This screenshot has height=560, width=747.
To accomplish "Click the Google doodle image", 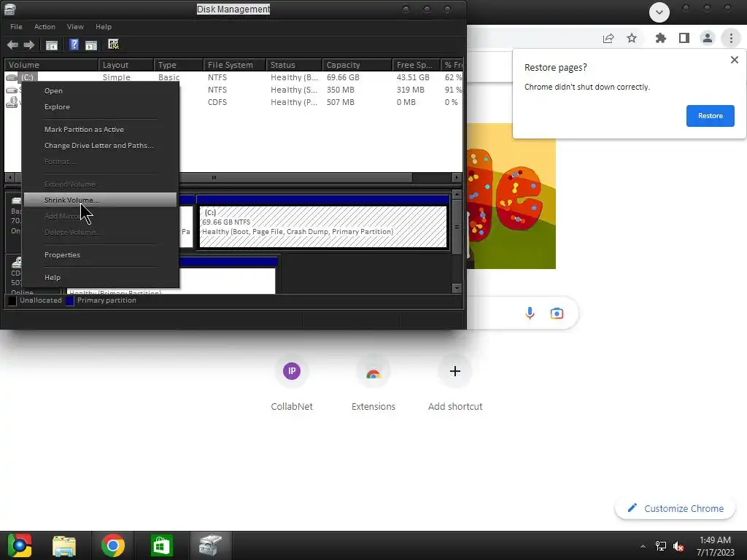I will (511, 196).
